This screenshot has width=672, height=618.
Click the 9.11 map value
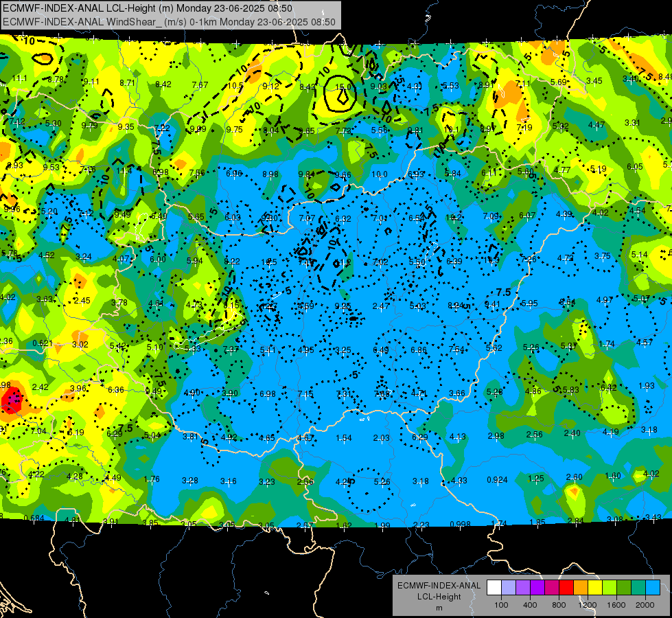tap(91, 82)
